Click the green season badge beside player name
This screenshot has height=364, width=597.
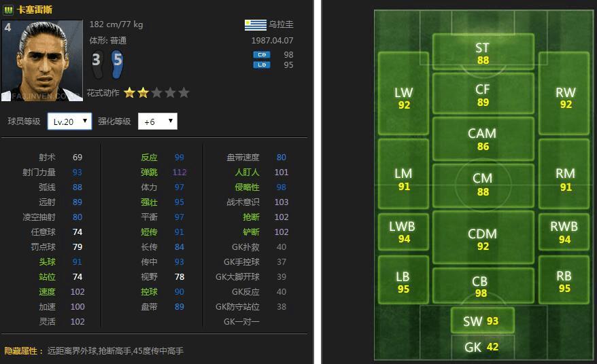point(8,10)
